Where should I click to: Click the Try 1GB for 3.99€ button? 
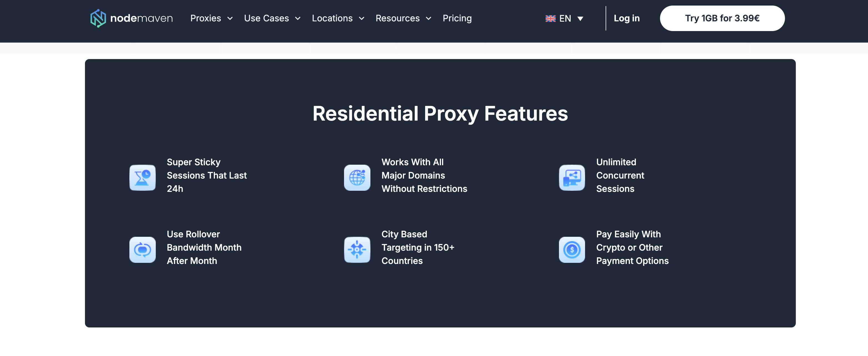722,18
